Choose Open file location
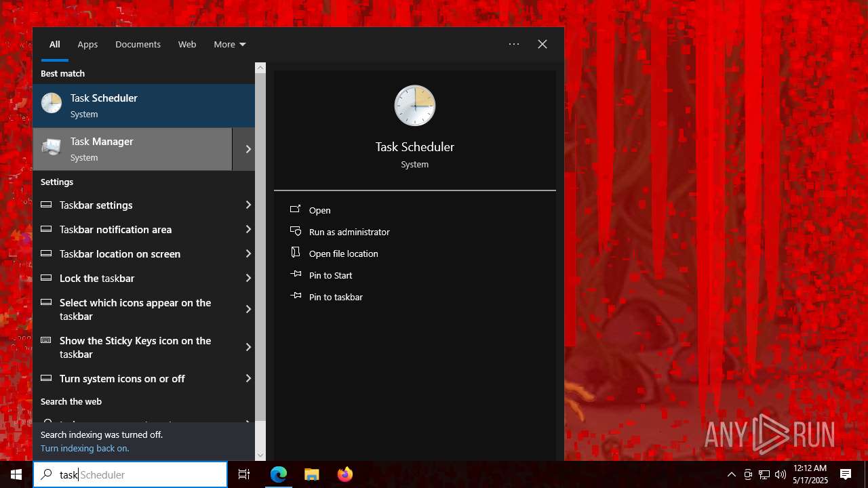Image resolution: width=868 pixels, height=488 pixels. pyautogui.click(x=344, y=253)
